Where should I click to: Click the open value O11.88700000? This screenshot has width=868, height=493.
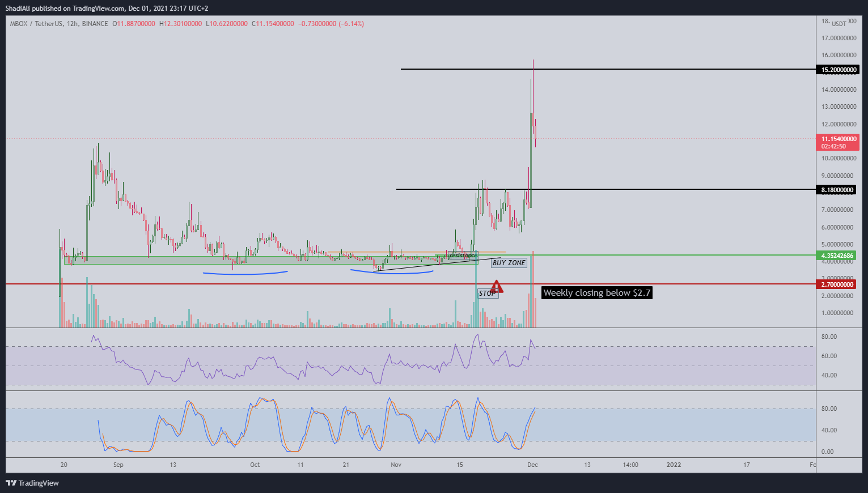134,24
